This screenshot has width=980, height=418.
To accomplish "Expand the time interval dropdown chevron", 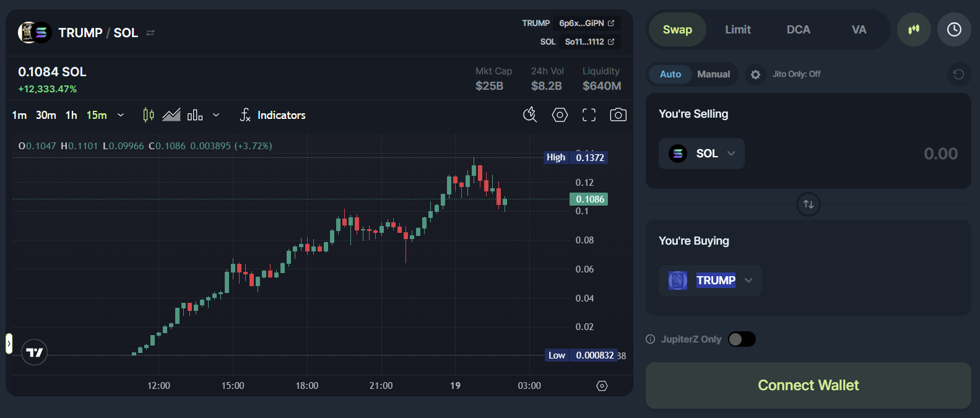I will pos(121,115).
